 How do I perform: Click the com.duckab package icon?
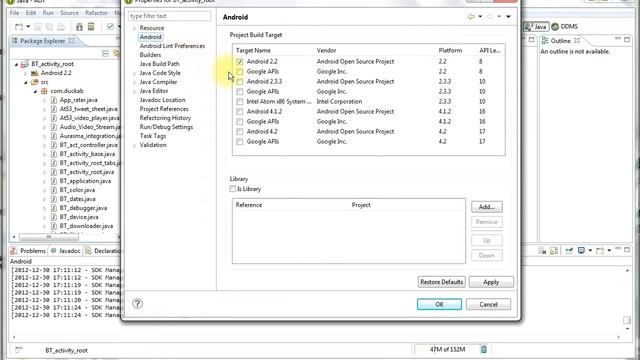pos(44,91)
